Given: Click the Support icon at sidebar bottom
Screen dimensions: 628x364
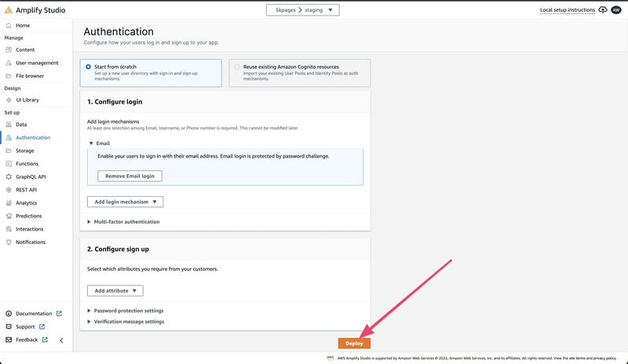Looking at the screenshot, I should (x=9, y=327).
